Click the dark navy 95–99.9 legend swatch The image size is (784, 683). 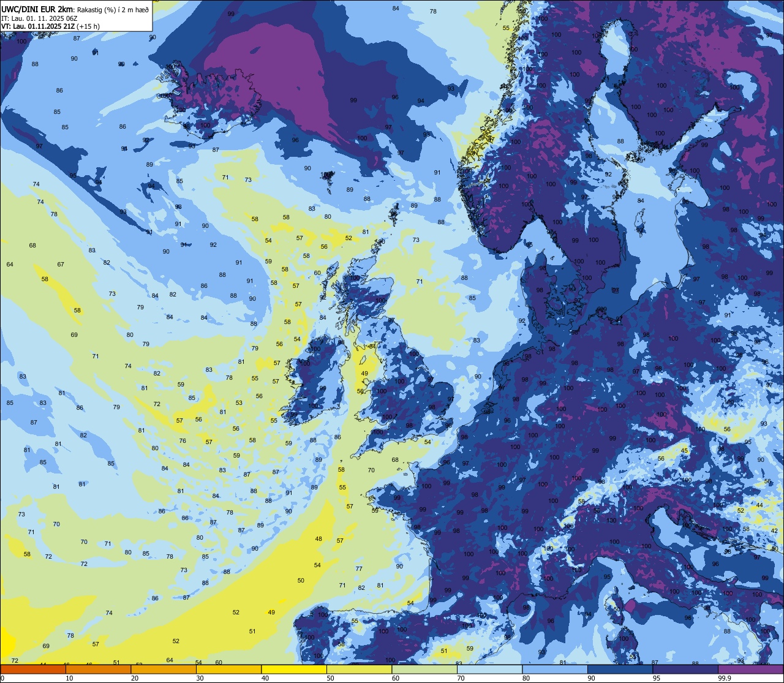coord(685,669)
